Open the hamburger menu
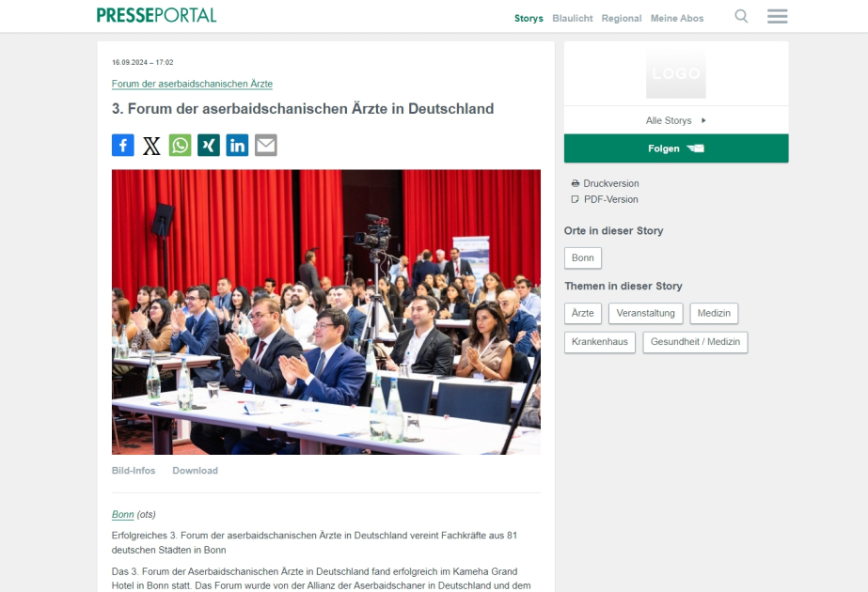 coord(777,16)
